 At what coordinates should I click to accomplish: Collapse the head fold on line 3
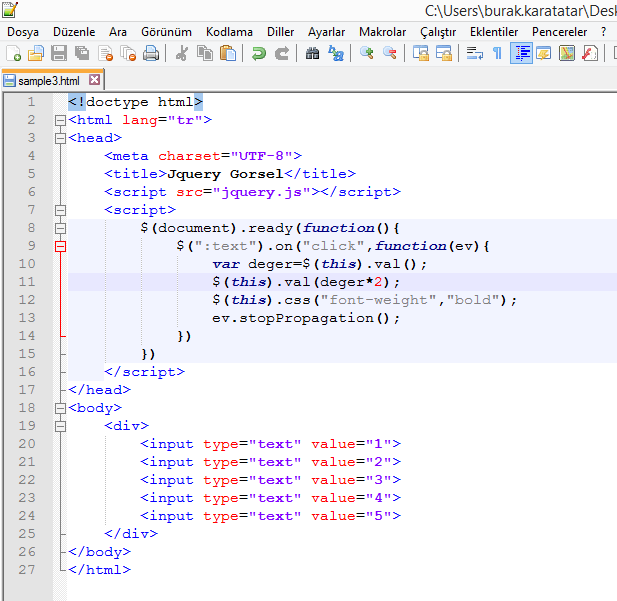point(60,139)
